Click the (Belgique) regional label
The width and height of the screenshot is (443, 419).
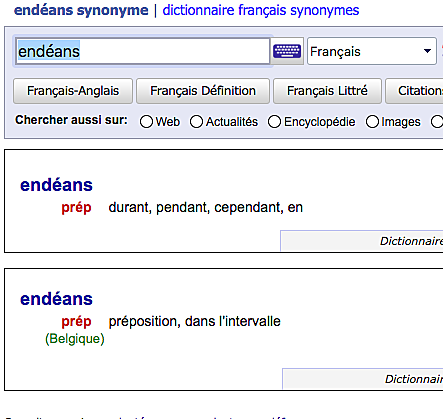click(75, 339)
